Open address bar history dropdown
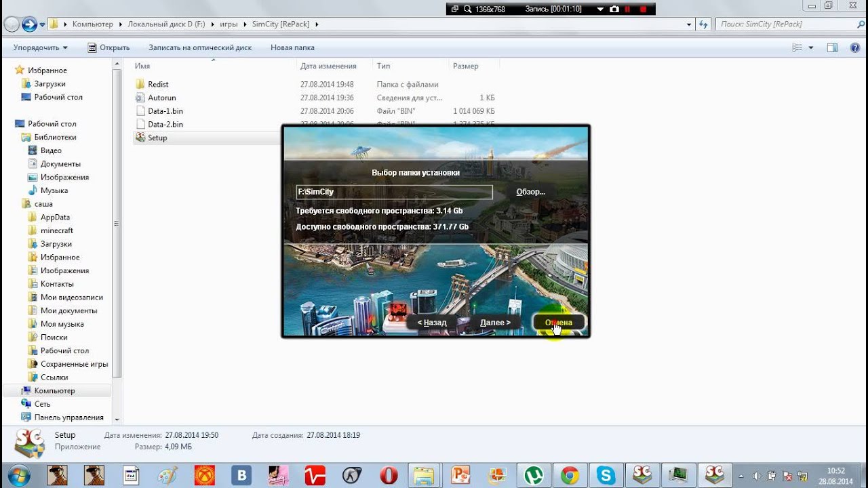Image resolution: width=868 pixels, height=488 pixels. click(689, 24)
